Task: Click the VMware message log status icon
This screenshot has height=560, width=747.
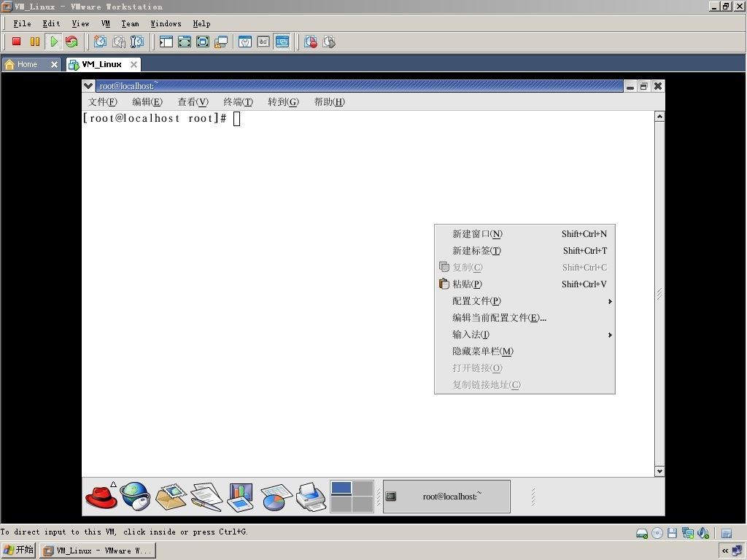Action: [727, 533]
